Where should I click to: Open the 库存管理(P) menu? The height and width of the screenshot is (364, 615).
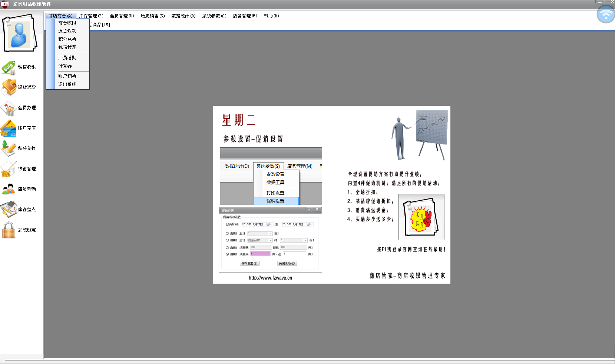point(91,16)
